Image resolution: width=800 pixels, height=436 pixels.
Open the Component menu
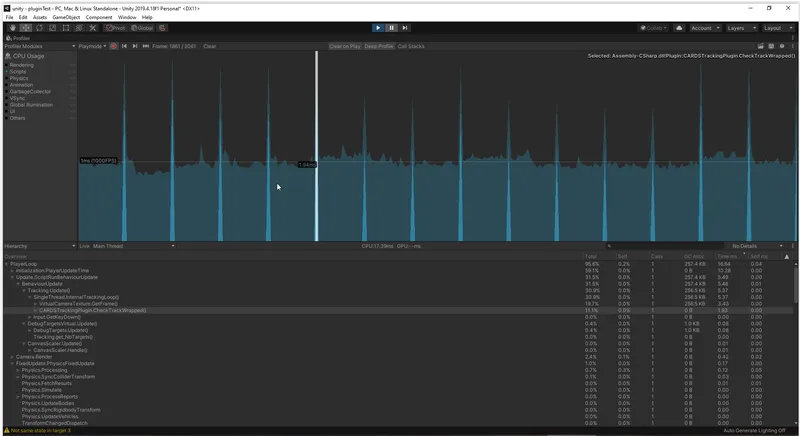coord(99,17)
